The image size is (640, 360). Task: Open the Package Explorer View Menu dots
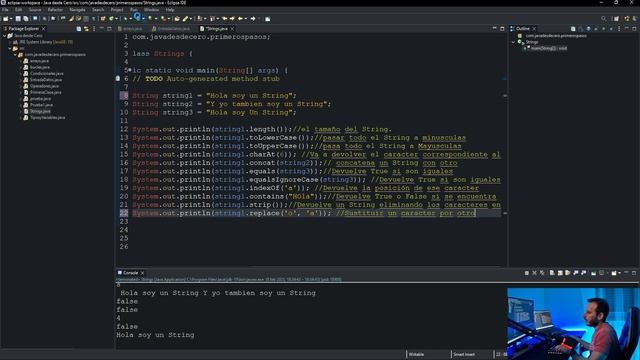(x=94, y=29)
